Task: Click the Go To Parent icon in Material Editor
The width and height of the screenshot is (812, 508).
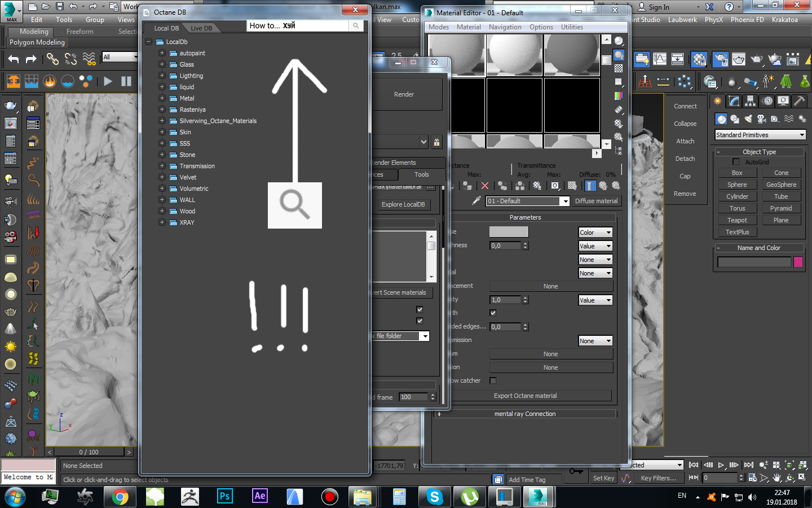Action: (603, 186)
